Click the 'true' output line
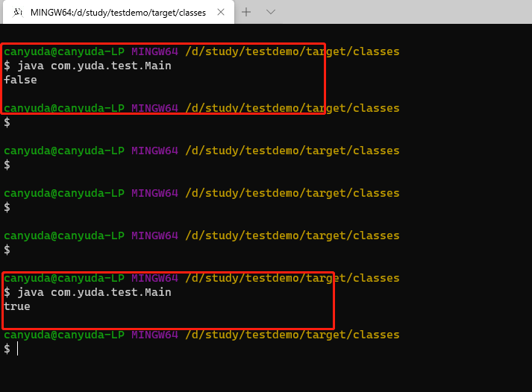 [17, 306]
